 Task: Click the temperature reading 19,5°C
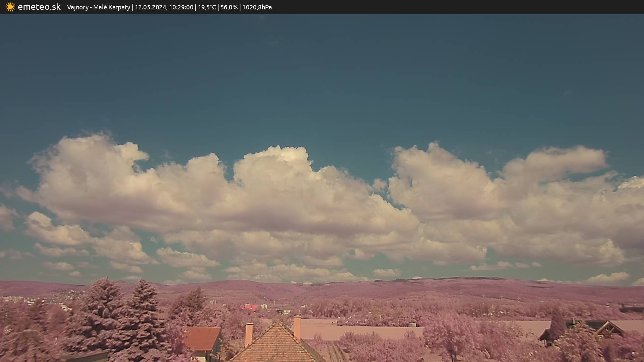click(207, 7)
